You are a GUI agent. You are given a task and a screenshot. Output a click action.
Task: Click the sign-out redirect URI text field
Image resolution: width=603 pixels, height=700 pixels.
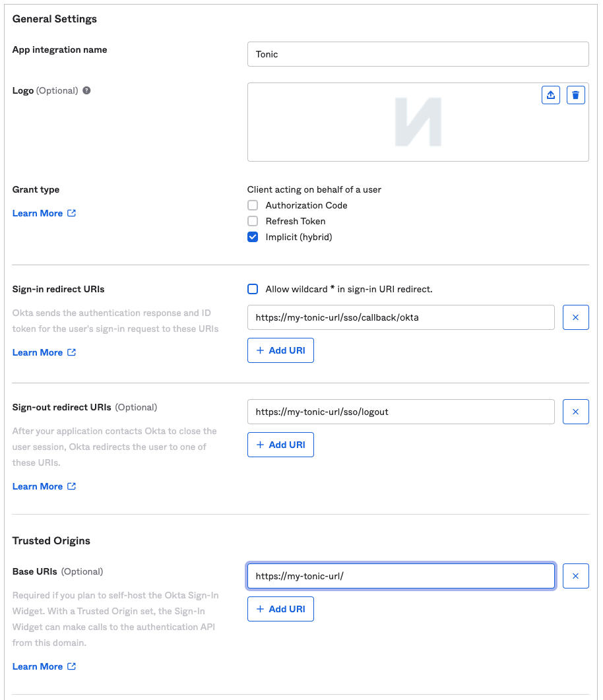400,412
